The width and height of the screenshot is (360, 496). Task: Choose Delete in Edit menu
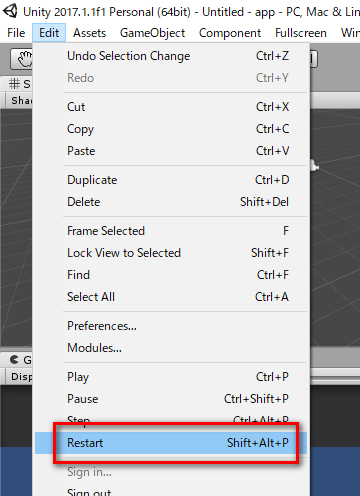click(171, 202)
